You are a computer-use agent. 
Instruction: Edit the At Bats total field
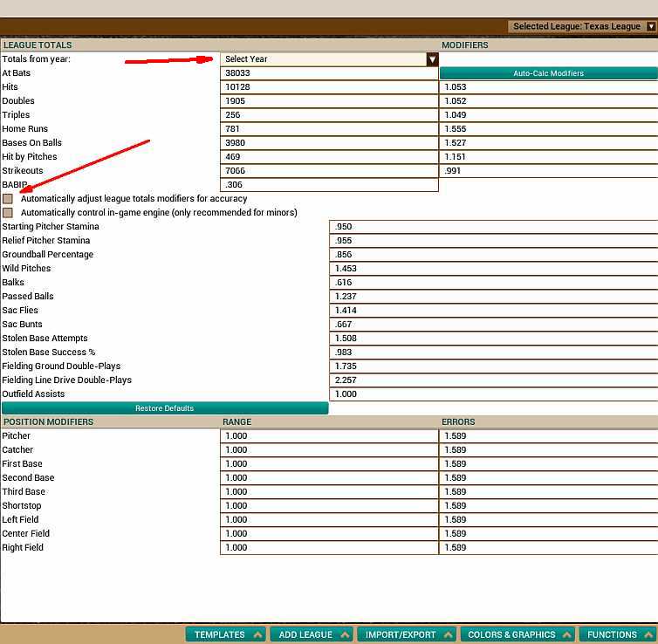pos(329,73)
